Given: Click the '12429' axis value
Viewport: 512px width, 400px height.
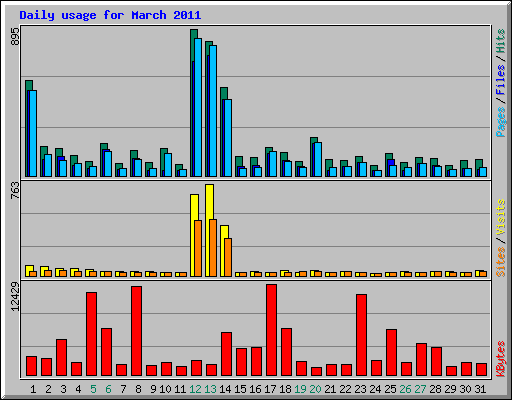Looking at the screenshot, I should point(15,297).
